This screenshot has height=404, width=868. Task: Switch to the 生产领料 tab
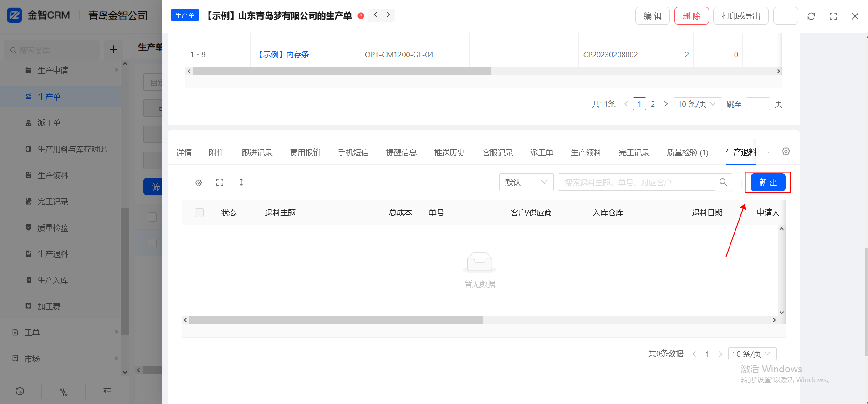coord(586,152)
